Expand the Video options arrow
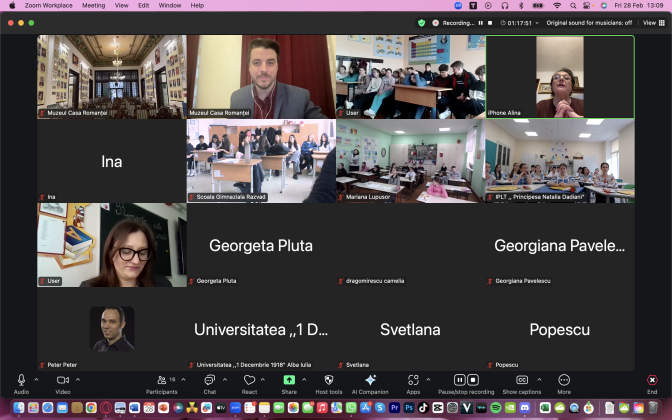The height and width of the screenshot is (420, 672). pos(78,380)
